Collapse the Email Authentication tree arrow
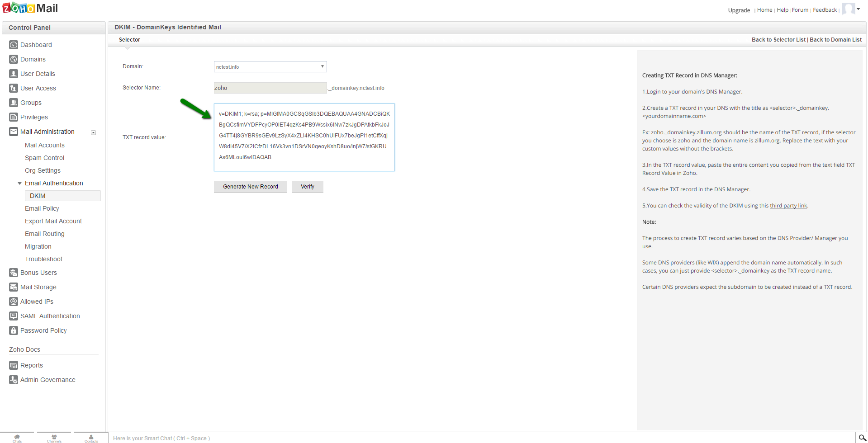Screen dimensions: 868x443 19,184
